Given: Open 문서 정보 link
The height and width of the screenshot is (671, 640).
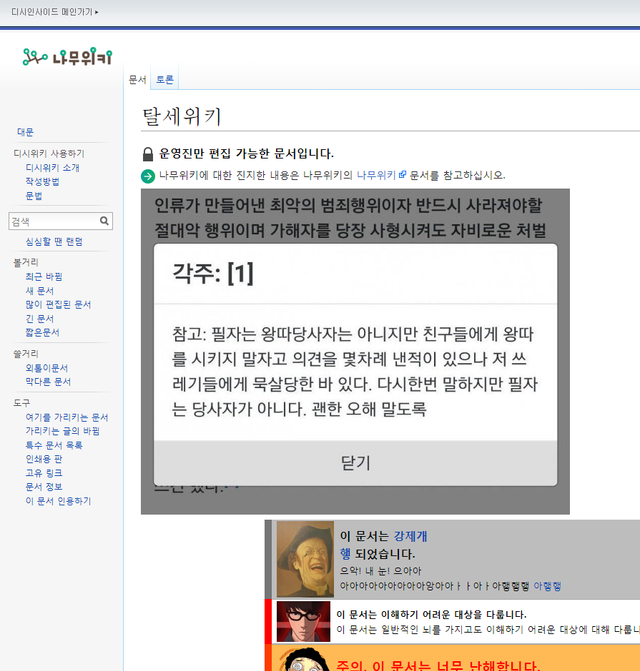Looking at the screenshot, I should (x=44, y=487).
